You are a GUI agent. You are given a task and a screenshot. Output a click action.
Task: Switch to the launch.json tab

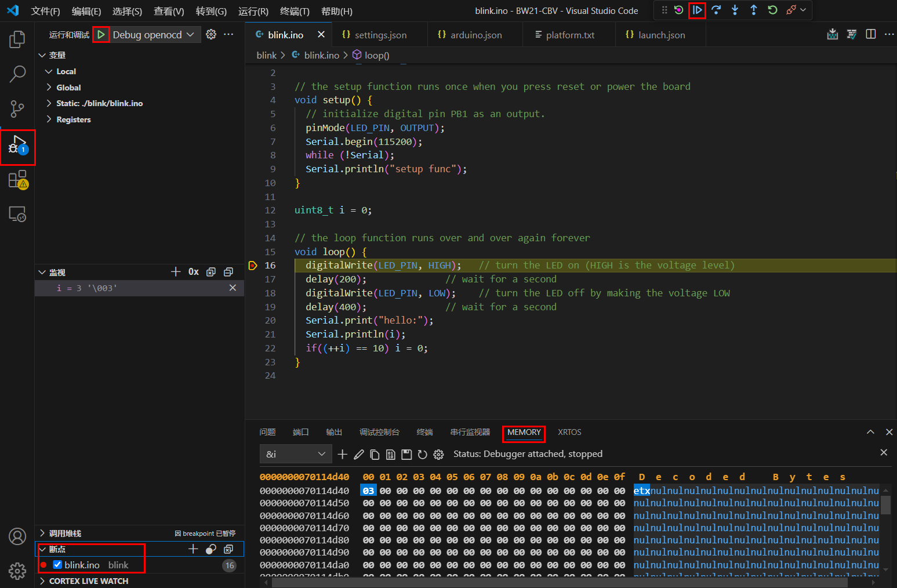tap(661, 35)
